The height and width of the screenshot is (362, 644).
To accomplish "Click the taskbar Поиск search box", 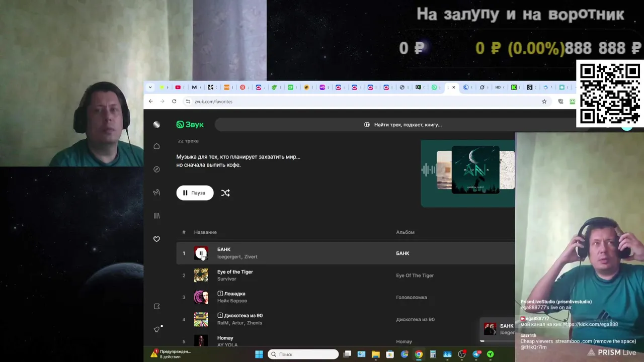I will [303, 354].
